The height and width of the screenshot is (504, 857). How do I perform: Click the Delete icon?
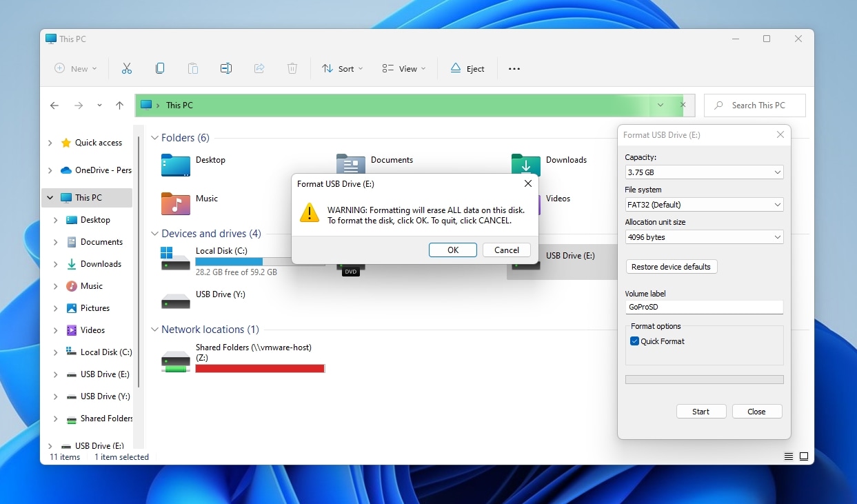[292, 68]
